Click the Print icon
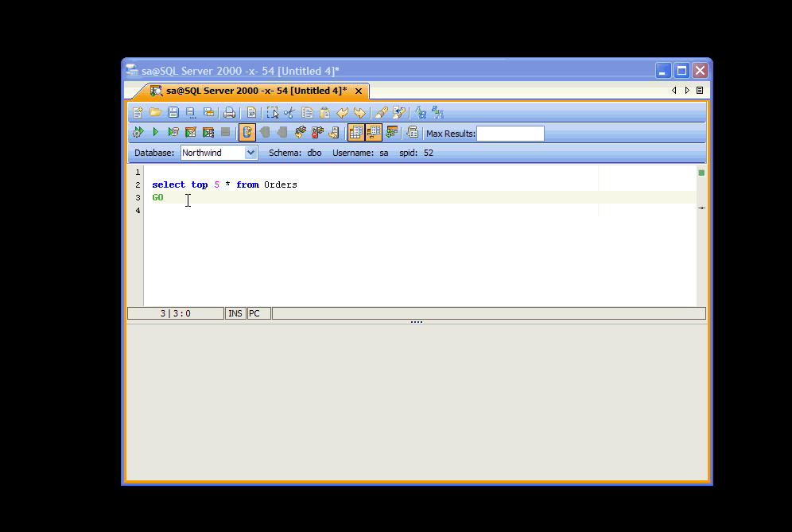Image resolution: width=792 pixels, height=532 pixels. [x=229, y=112]
